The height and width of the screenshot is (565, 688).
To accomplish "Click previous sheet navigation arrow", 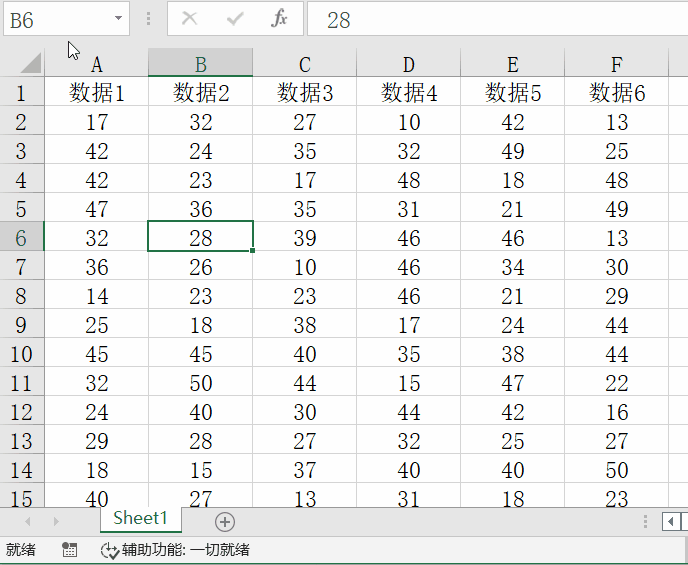I will pos(28,522).
